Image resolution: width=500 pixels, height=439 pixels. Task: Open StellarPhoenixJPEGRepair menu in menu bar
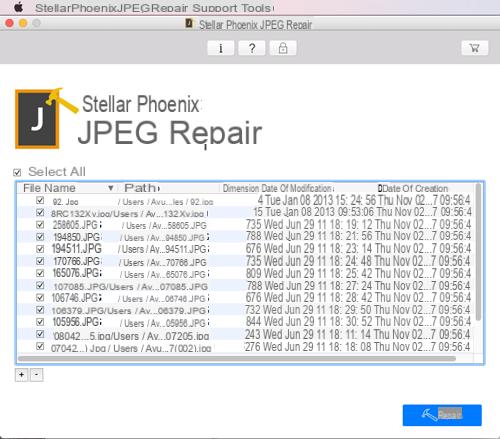click(x=112, y=8)
